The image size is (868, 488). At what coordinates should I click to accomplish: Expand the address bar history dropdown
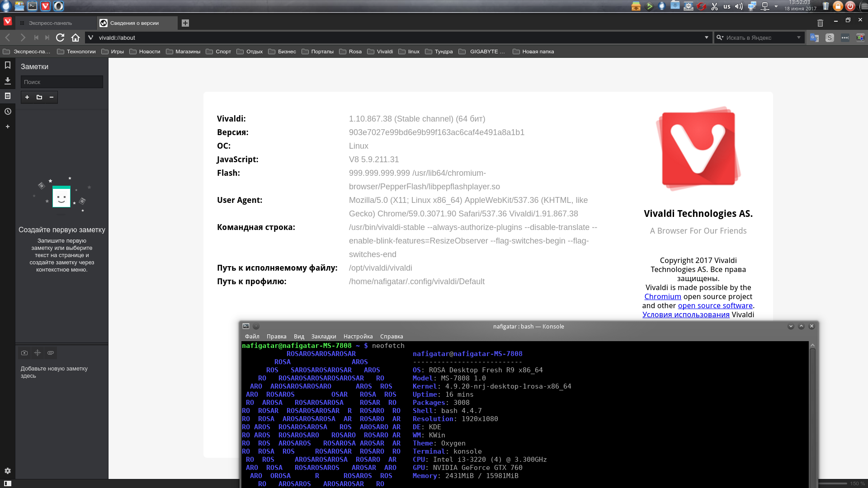pyautogui.click(x=706, y=38)
